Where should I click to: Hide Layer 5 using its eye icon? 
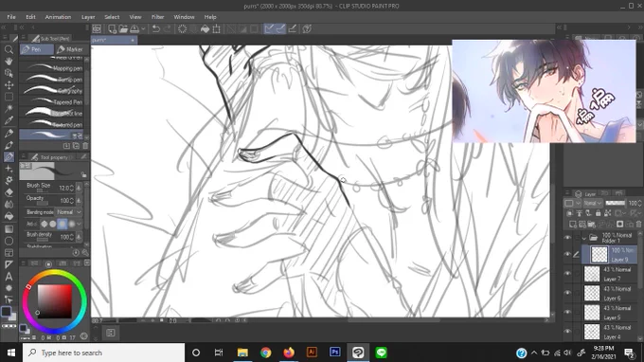(x=567, y=313)
